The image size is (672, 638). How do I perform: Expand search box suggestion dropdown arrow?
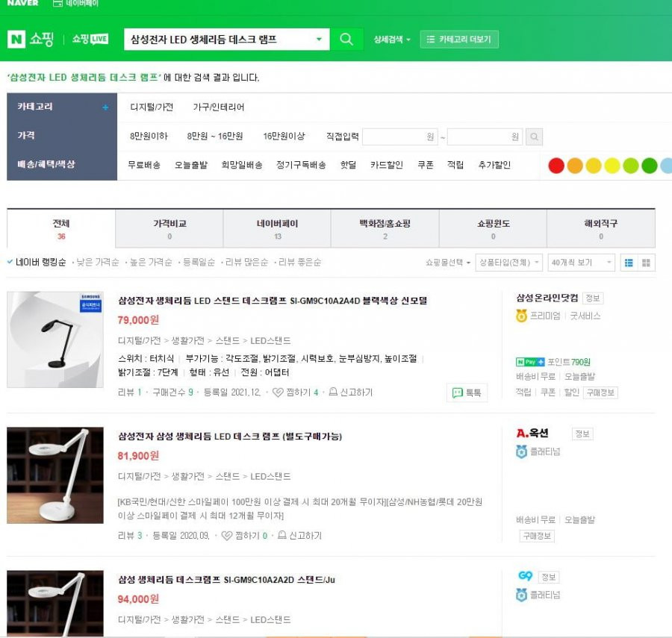[319, 40]
